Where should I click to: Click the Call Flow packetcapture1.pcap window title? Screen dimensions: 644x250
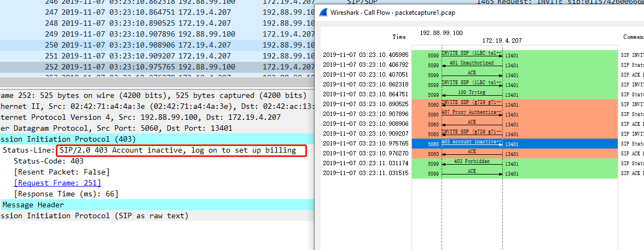393,13
